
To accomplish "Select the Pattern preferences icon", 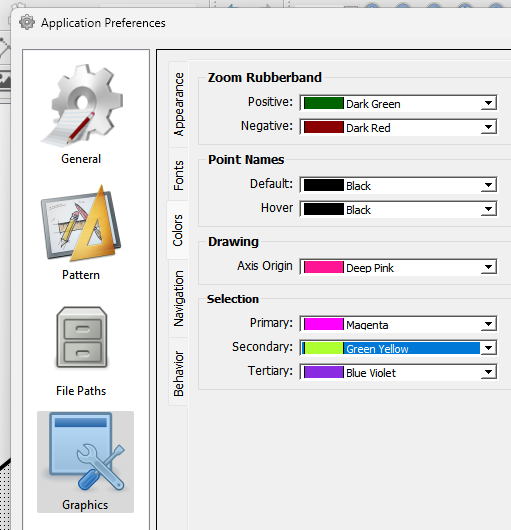I will point(81,224).
